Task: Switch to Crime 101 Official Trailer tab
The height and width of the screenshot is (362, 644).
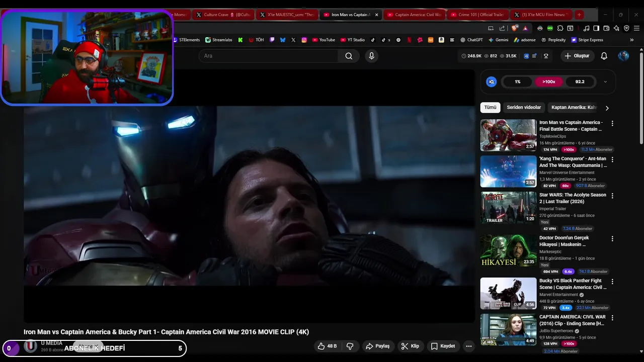Action: click(477, 15)
